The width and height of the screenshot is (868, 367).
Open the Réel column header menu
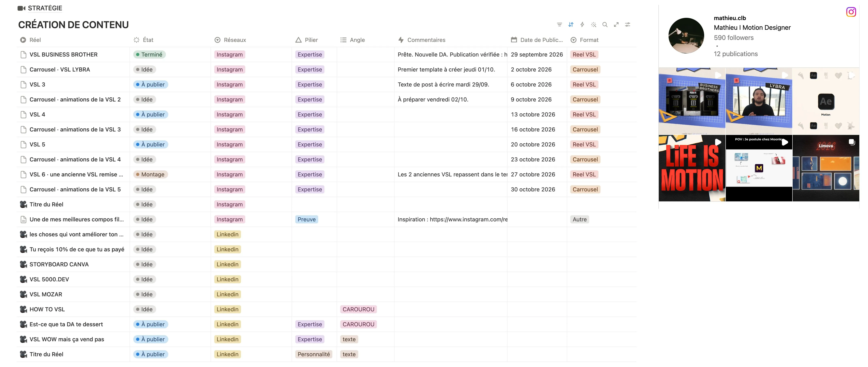tap(30, 40)
